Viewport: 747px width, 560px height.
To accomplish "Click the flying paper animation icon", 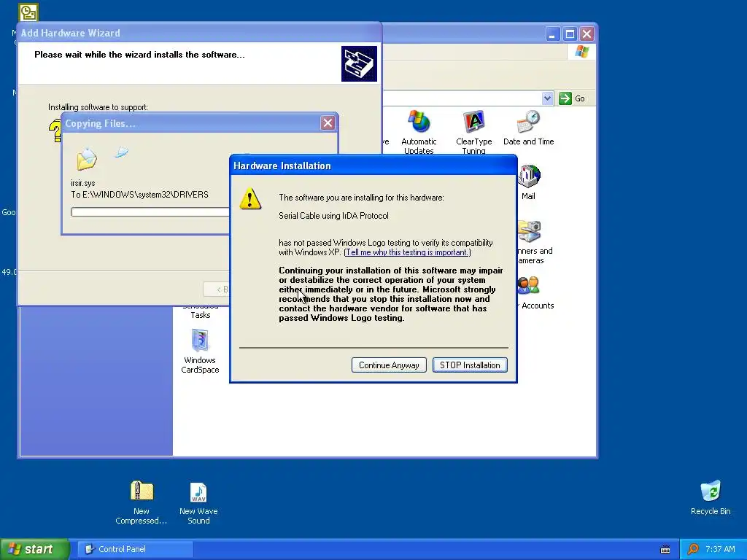I will [122, 152].
